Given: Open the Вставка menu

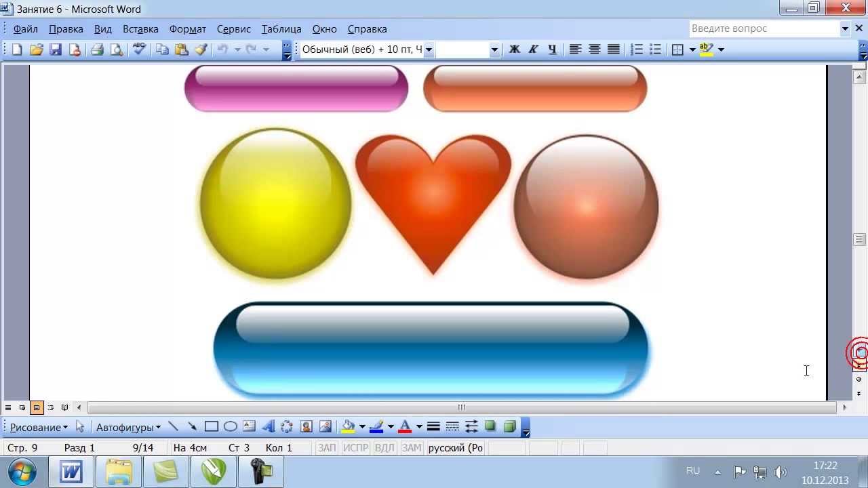Looking at the screenshot, I should pos(140,29).
